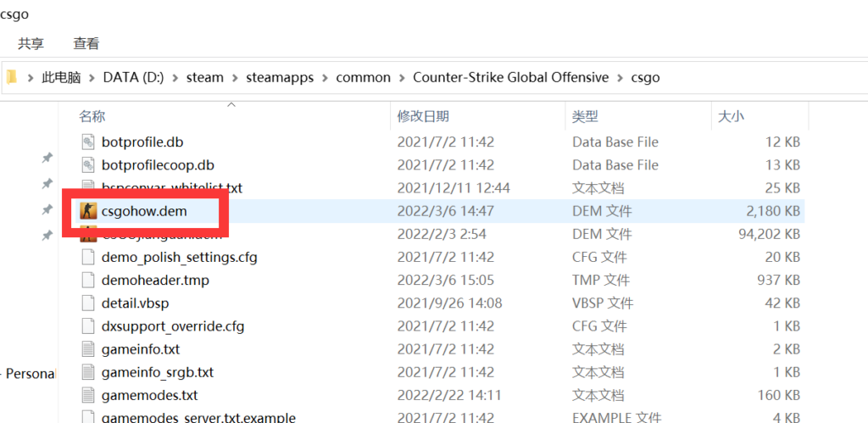Click size 937 KB of demoheader.tmp
The height and width of the screenshot is (423, 868).
point(779,280)
